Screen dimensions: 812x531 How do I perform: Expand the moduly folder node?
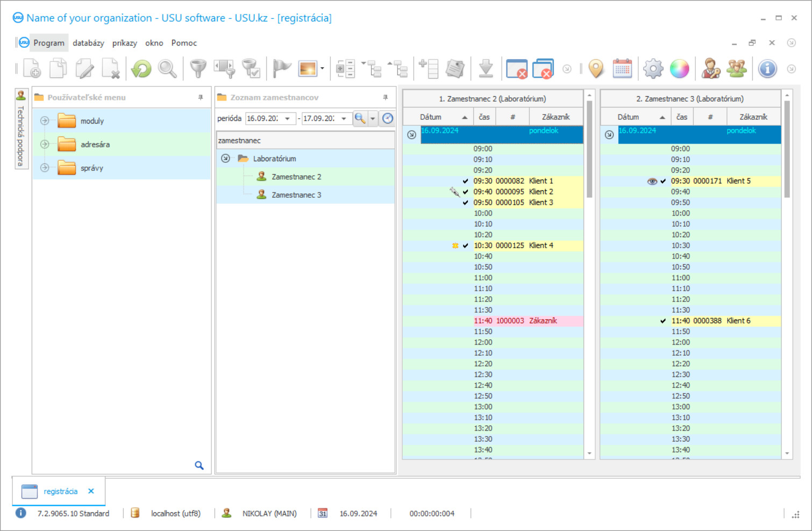45,121
